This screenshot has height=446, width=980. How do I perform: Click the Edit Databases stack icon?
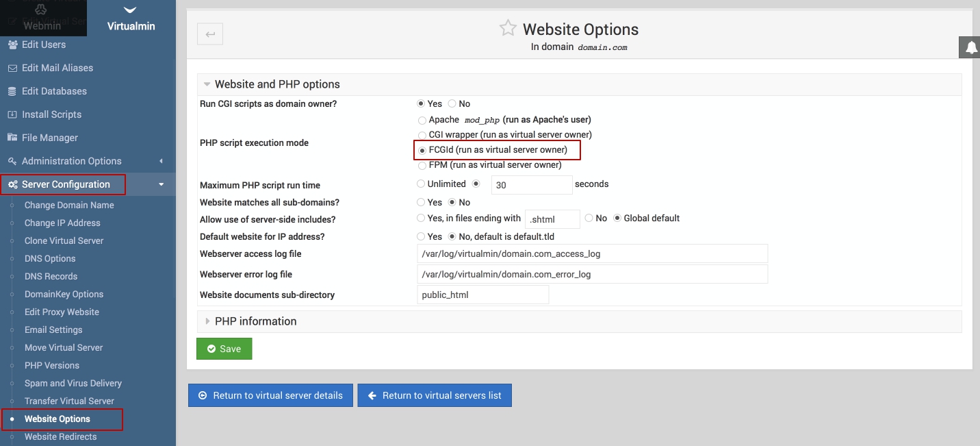[12, 91]
